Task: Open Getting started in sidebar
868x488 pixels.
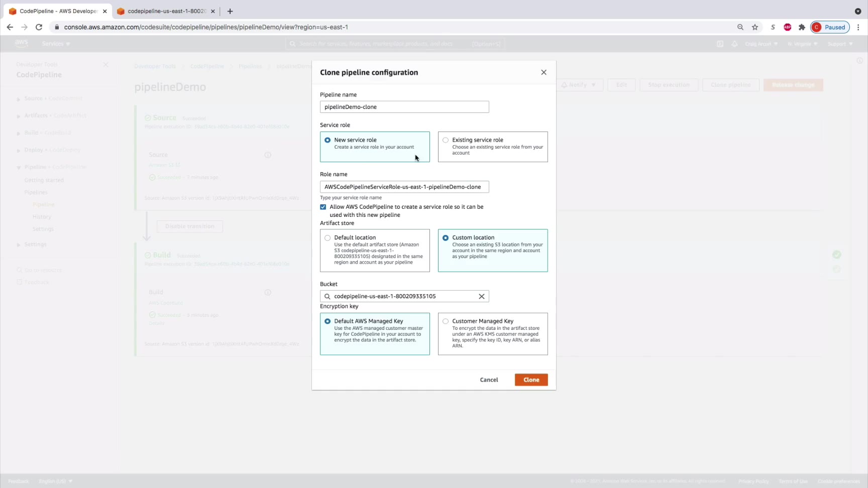Action: [x=44, y=180]
